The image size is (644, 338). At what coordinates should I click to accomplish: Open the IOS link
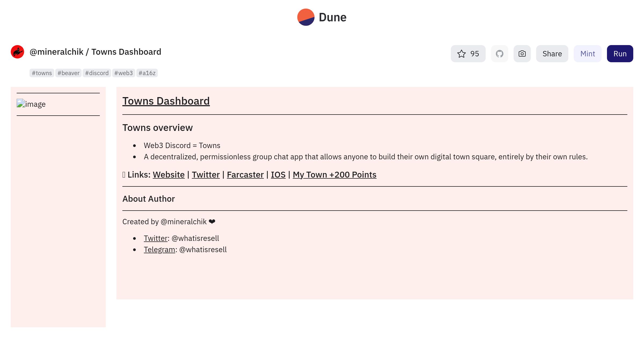pyautogui.click(x=278, y=175)
